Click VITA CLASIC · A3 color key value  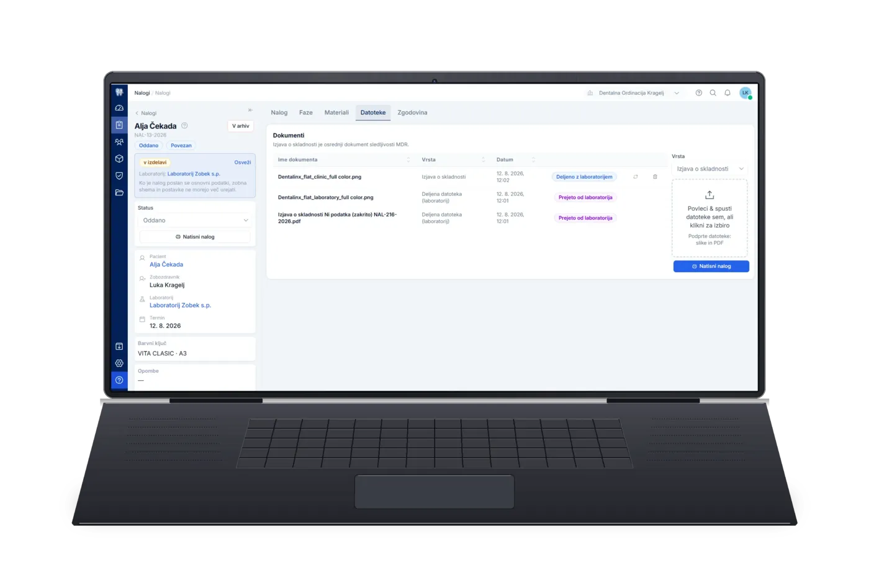pos(162,354)
